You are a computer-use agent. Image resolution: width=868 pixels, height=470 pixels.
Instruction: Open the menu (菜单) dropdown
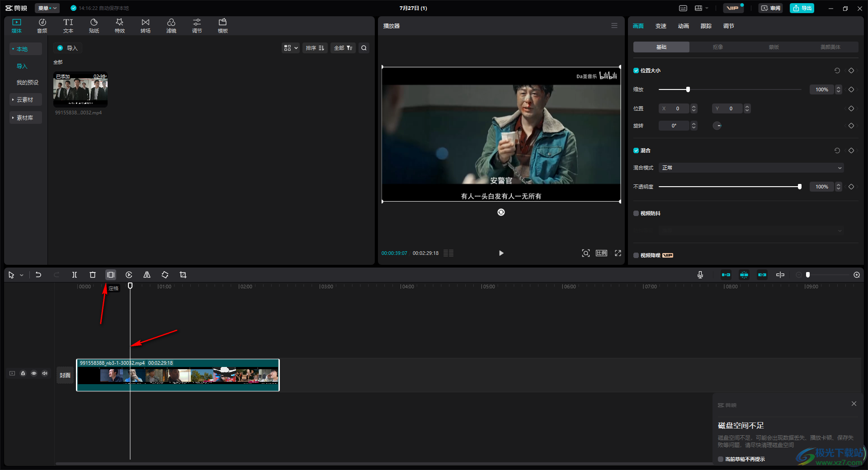pos(47,8)
